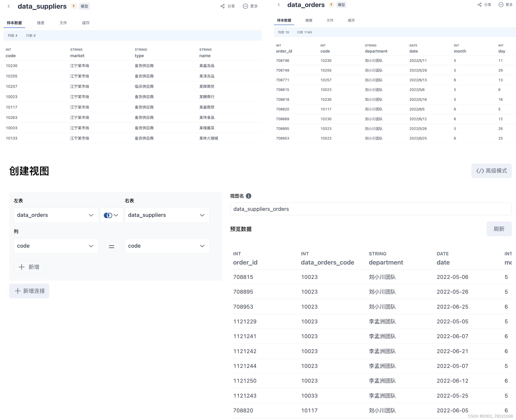Click supplier name 某腾商行
The image size is (516, 420).
(207, 97)
